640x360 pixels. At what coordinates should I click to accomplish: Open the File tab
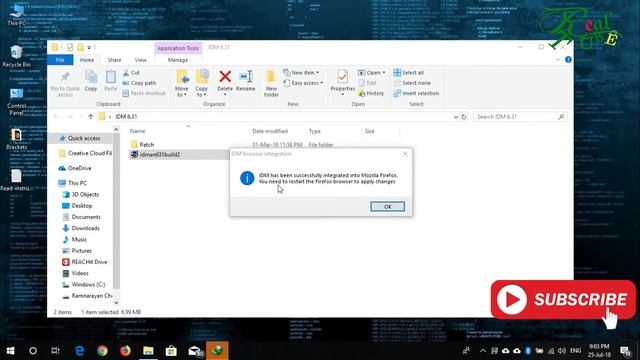(60, 60)
